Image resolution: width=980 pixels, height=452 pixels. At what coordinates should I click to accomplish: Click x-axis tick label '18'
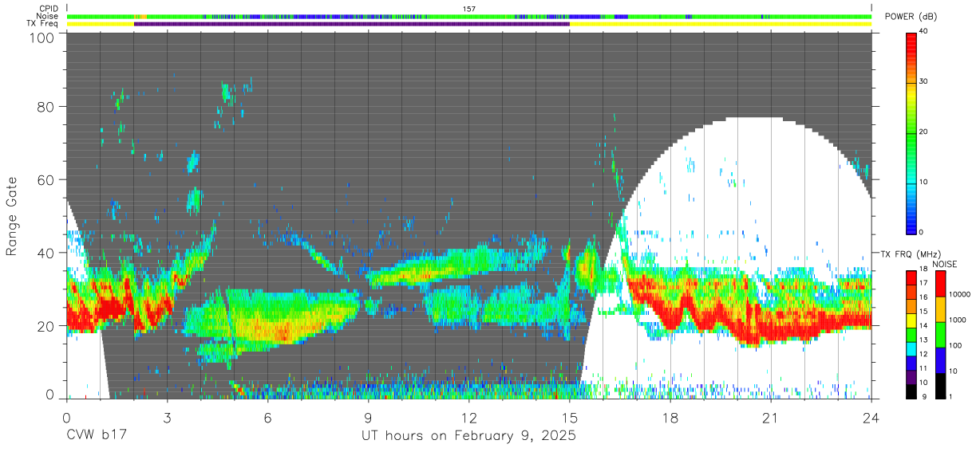(x=670, y=418)
